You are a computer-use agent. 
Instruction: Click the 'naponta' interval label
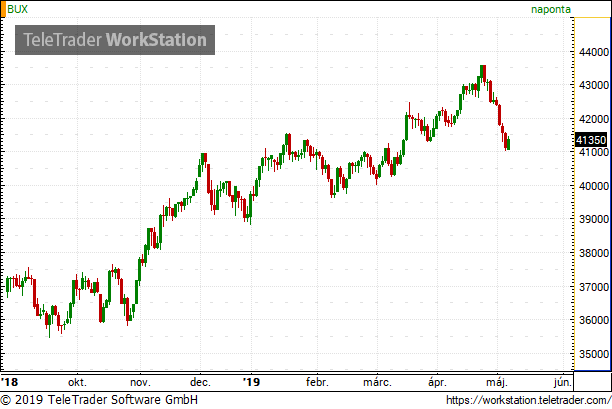pyautogui.click(x=551, y=9)
